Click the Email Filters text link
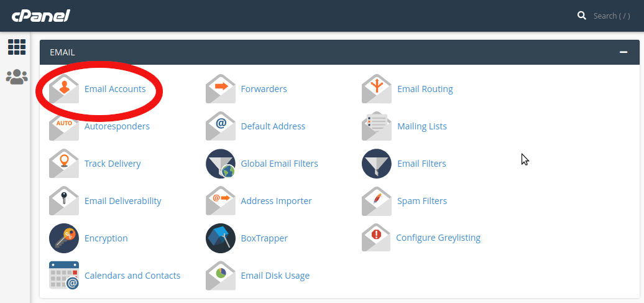Screen dimensions: 644x303 [422, 164]
